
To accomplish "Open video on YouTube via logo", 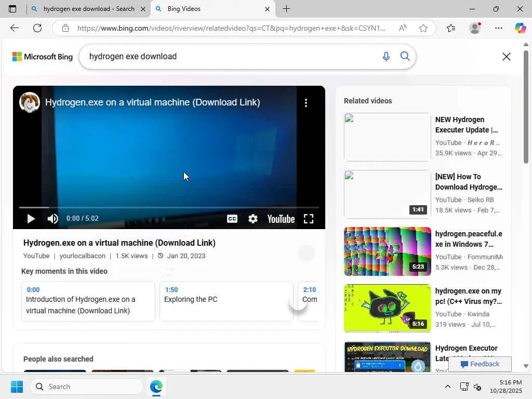I will click(x=281, y=219).
